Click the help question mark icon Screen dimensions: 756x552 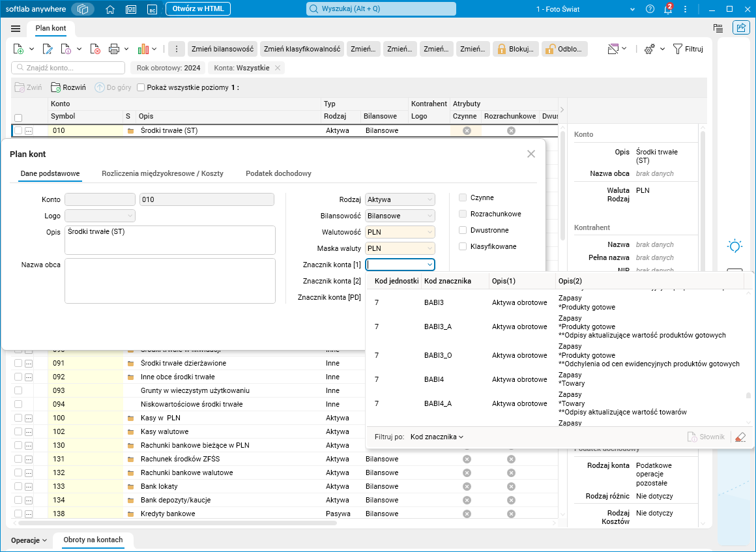(x=650, y=9)
